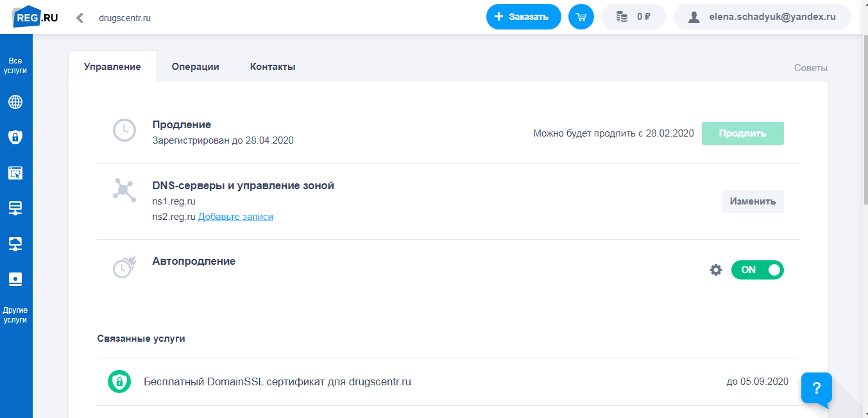Switch to the Операции tab

pyautogui.click(x=196, y=67)
